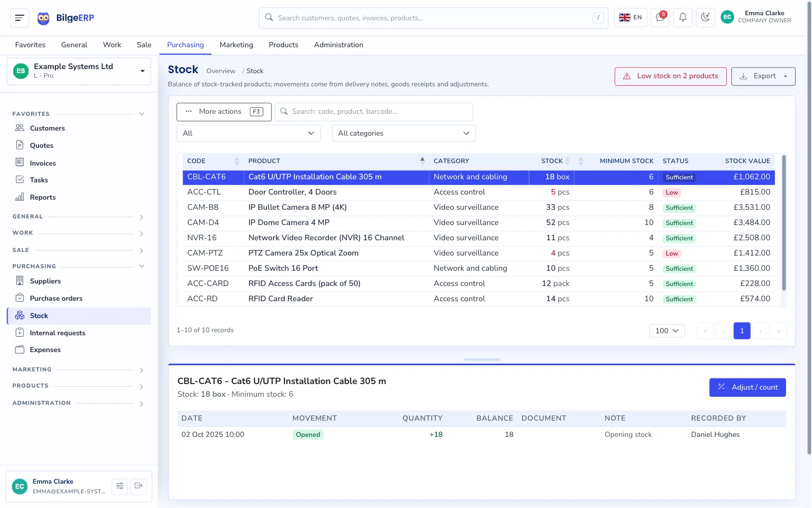The height and width of the screenshot is (508, 812).
Task: Open Tasks in sidebar
Action: tap(39, 180)
